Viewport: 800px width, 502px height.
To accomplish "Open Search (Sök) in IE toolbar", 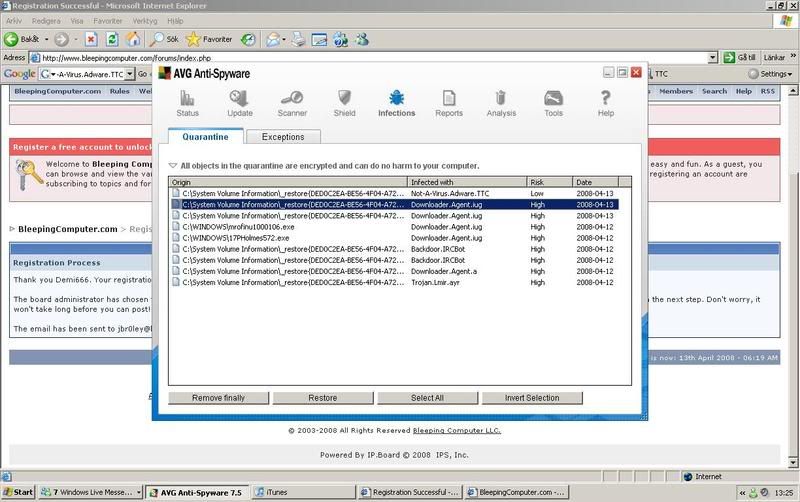I will pyautogui.click(x=164, y=39).
